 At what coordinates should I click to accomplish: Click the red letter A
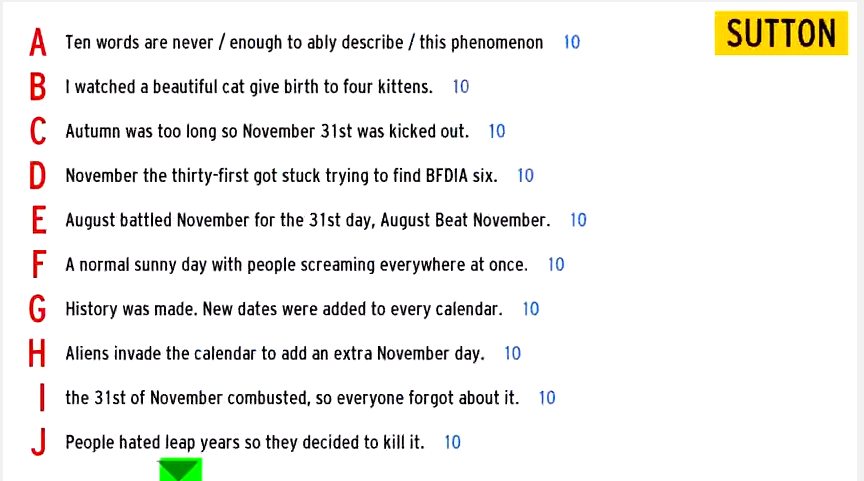point(38,42)
